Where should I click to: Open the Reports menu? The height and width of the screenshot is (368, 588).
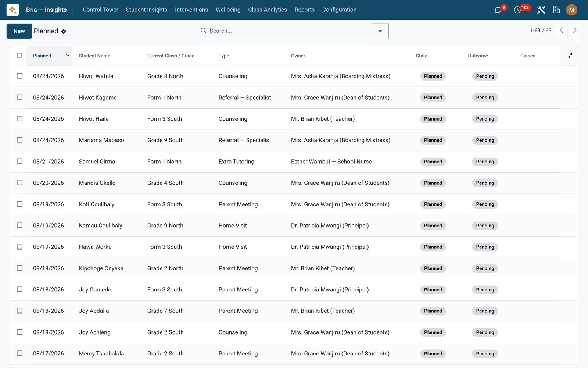tap(305, 10)
